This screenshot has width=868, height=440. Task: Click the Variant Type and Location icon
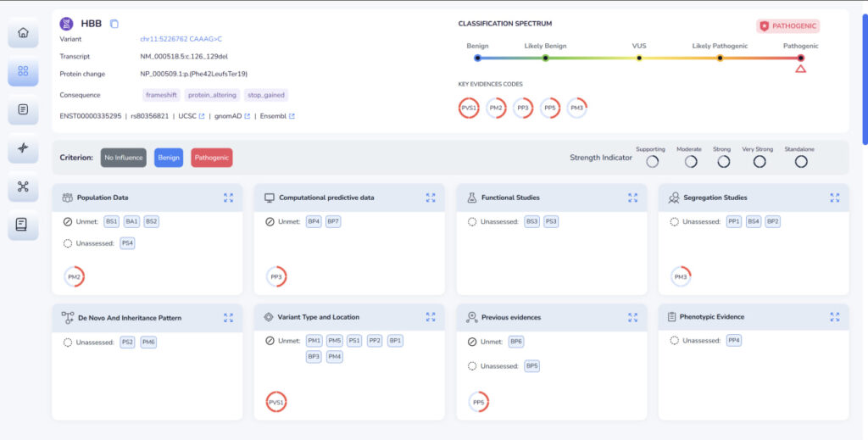[269, 317]
